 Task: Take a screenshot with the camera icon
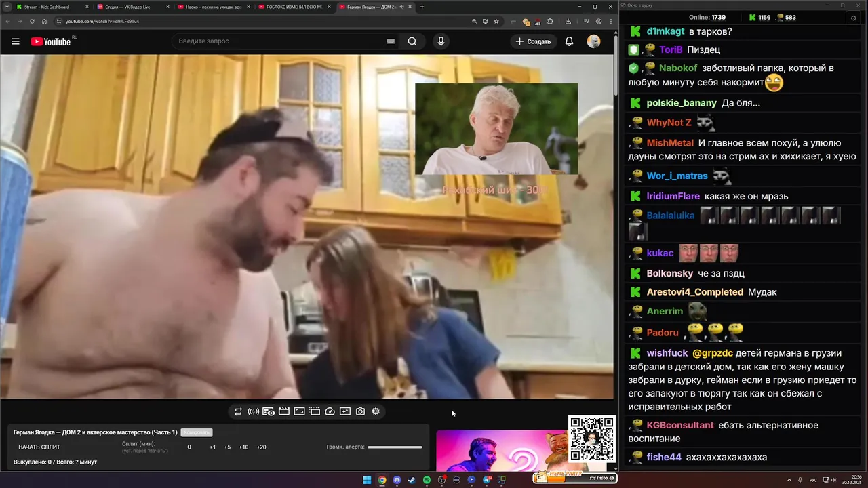coord(360,411)
